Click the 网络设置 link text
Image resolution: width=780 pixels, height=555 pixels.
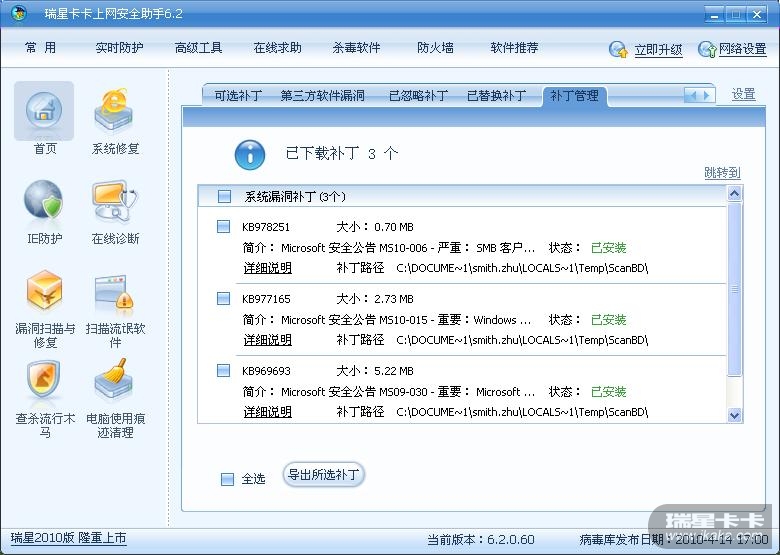click(x=743, y=49)
